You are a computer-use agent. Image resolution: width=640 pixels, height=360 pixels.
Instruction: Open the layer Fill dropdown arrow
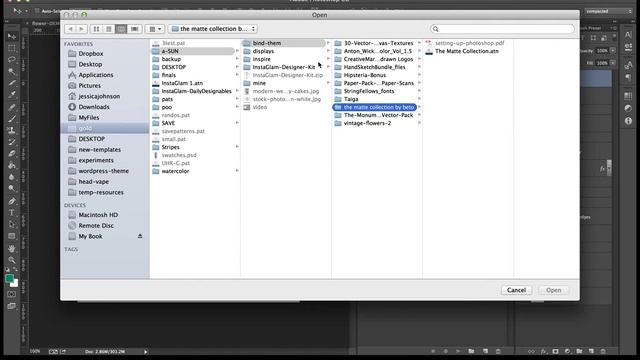613,63
